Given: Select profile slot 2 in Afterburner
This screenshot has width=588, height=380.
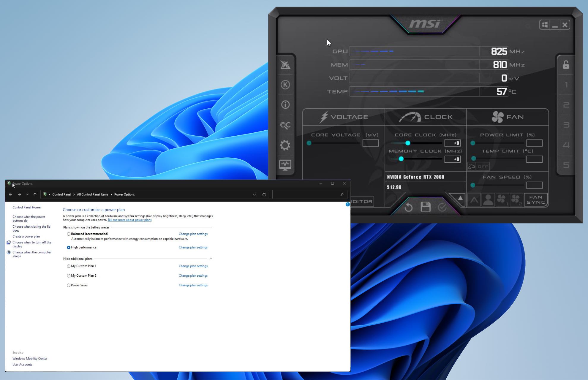Looking at the screenshot, I should [566, 105].
